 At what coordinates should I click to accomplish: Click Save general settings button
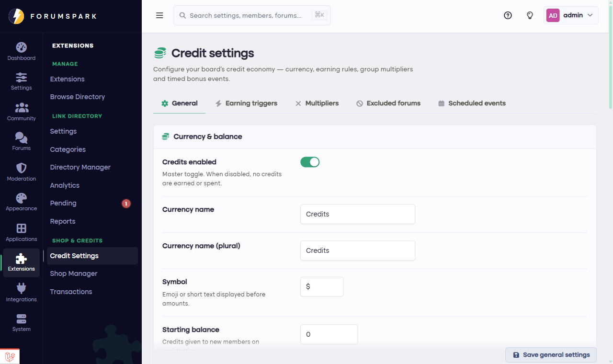coord(551,355)
